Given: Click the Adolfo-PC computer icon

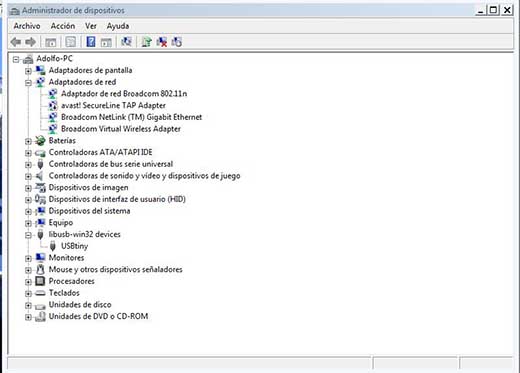Looking at the screenshot, I should pyautogui.click(x=28, y=59).
